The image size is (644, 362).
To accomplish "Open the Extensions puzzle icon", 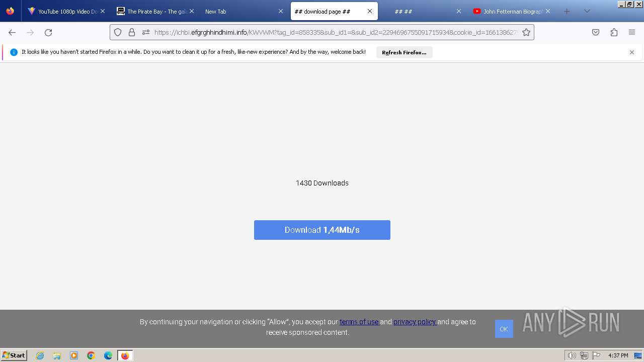I will pyautogui.click(x=614, y=32).
